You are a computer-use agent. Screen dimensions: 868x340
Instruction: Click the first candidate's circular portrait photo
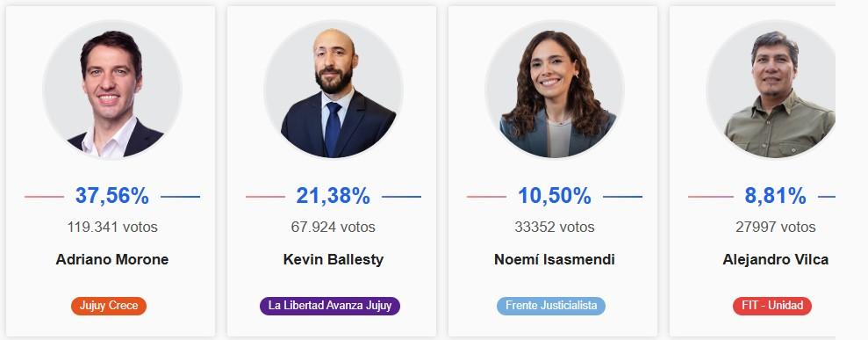pos(112,90)
